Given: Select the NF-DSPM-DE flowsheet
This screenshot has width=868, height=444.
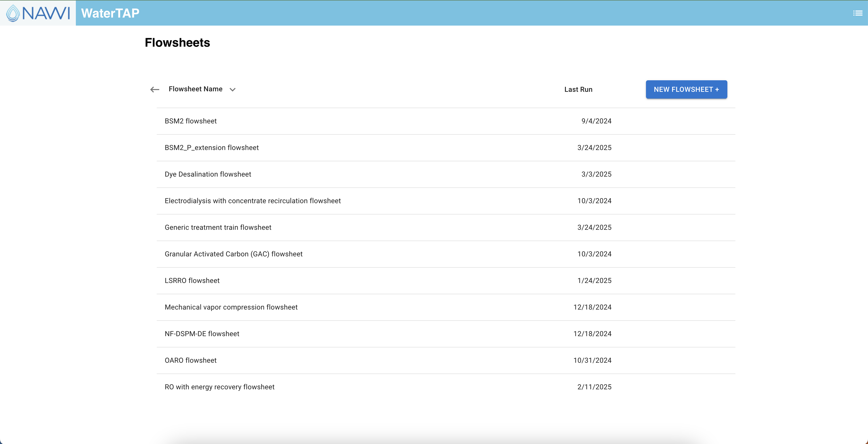Looking at the screenshot, I should (x=446, y=334).
